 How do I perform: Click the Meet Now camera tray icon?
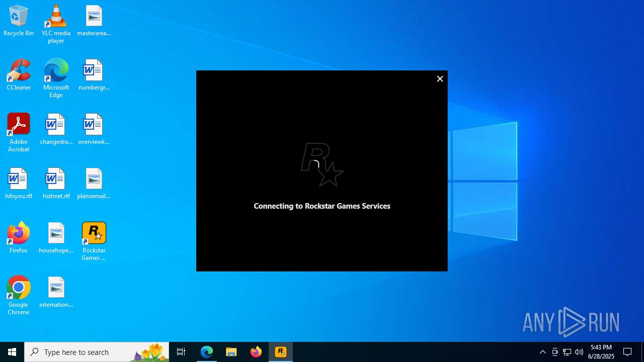555,352
